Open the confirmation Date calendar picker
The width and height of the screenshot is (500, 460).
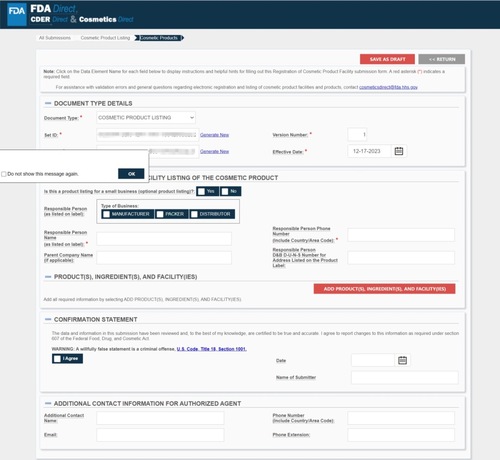pyautogui.click(x=402, y=360)
